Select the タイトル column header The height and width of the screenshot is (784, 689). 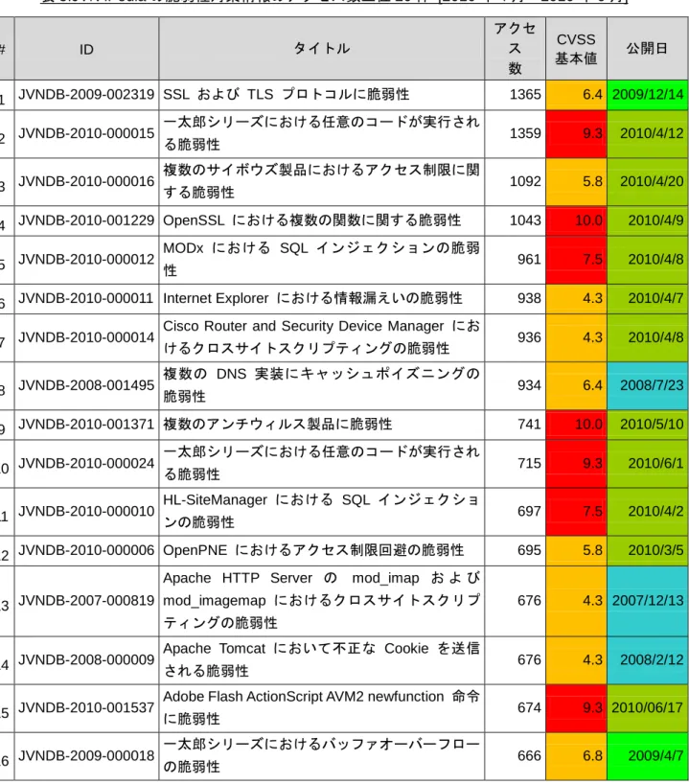[x=321, y=49]
